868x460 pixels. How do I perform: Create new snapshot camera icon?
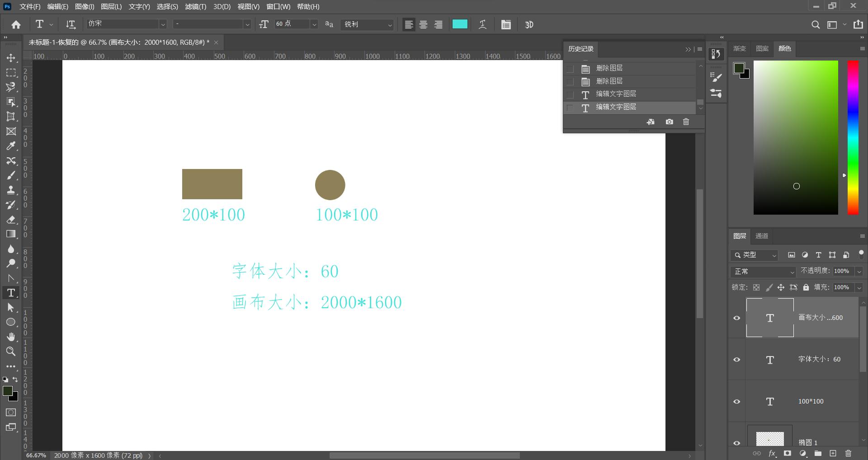pos(669,122)
